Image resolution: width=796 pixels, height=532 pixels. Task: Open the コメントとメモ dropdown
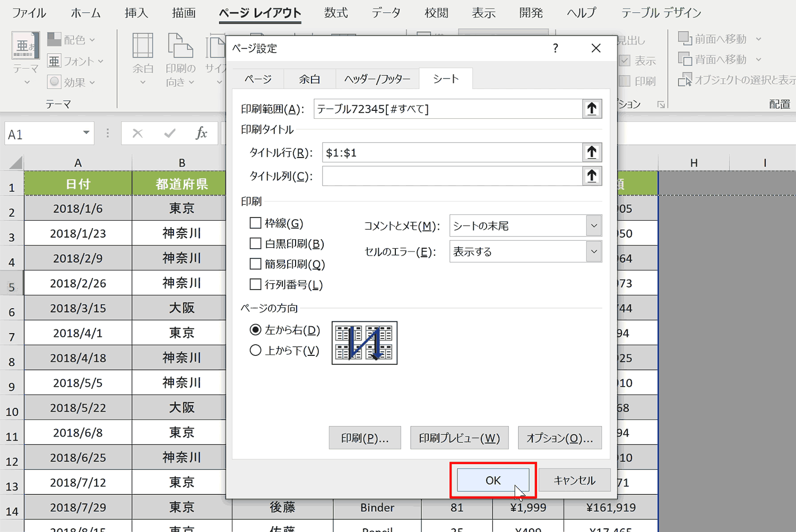594,226
